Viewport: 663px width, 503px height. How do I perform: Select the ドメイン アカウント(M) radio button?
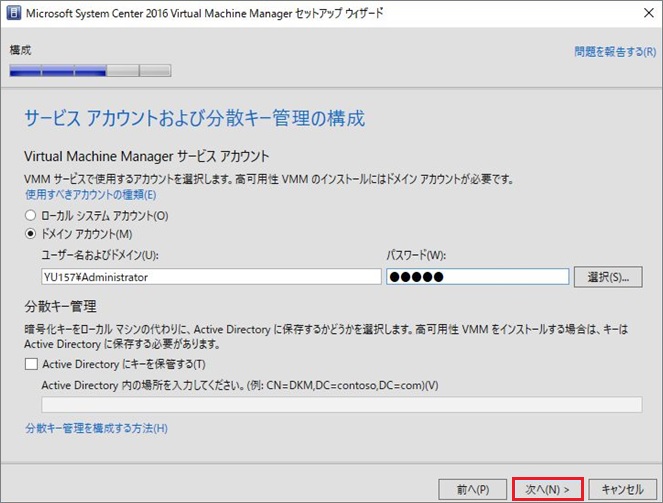click(x=31, y=234)
